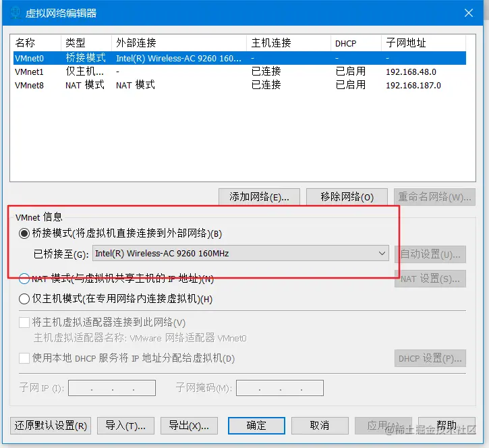Open NAT 设置(S)... button

pyautogui.click(x=430, y=279)
